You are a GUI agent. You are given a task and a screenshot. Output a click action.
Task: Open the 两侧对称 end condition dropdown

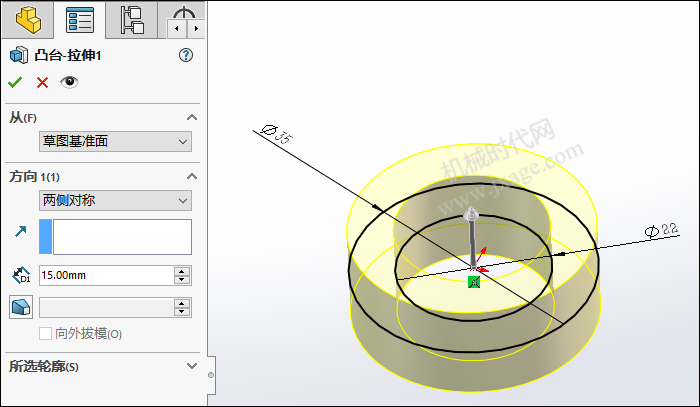(x=115, y=200)
